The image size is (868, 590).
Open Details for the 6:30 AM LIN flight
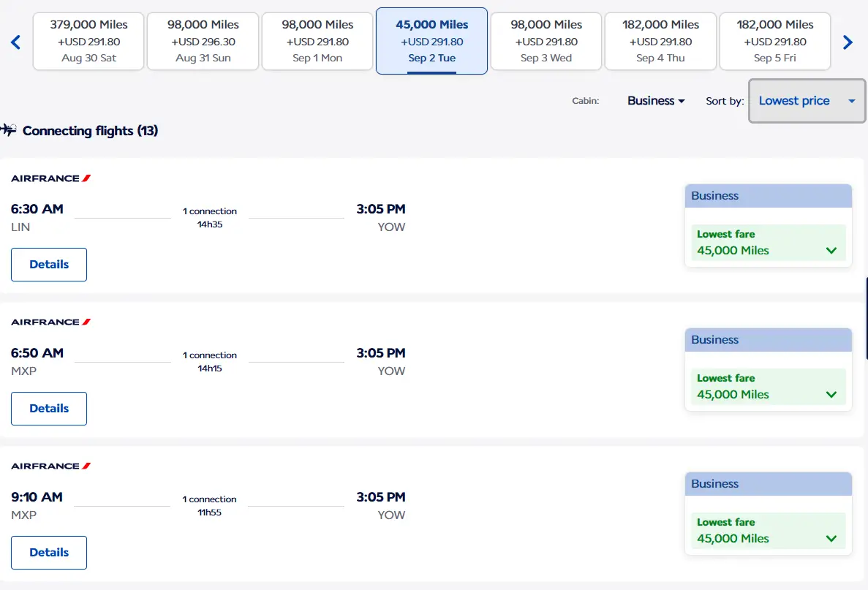[x=49, y=265]
